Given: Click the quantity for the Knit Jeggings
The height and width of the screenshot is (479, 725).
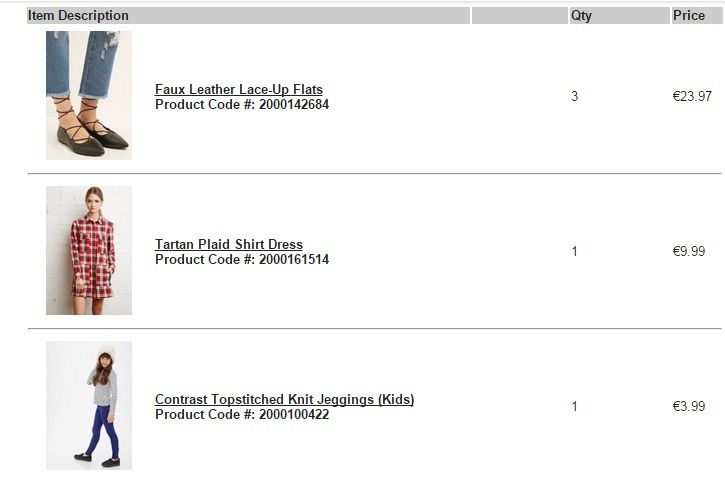Looking at the screenshot, I should coord(575,407).
